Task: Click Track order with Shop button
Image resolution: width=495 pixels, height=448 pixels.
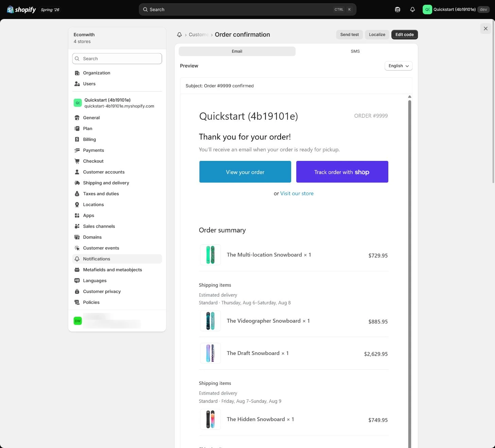Action: pyautogui.click(x=342, y=172)
